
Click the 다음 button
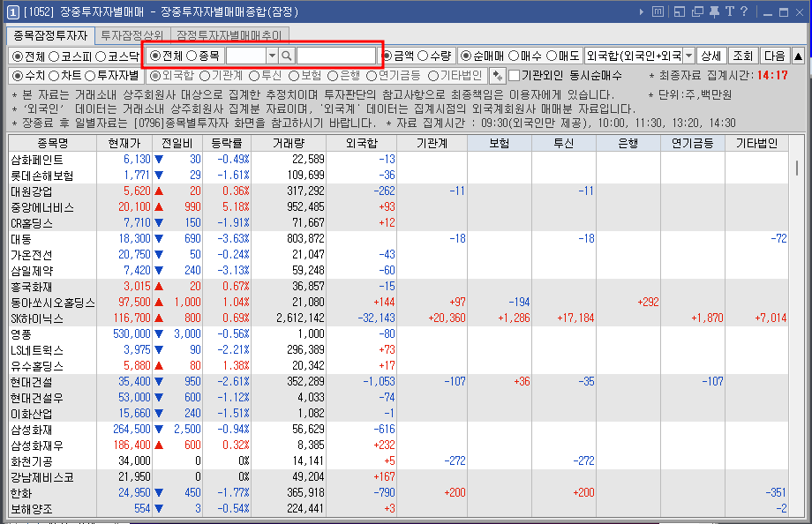pyautogui.click(x=775, y=56)
